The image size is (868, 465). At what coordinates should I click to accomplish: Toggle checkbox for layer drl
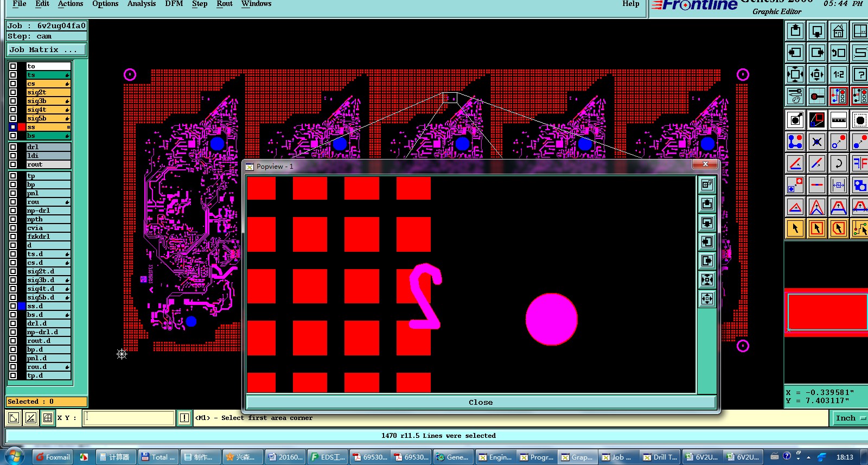[13, 147]
